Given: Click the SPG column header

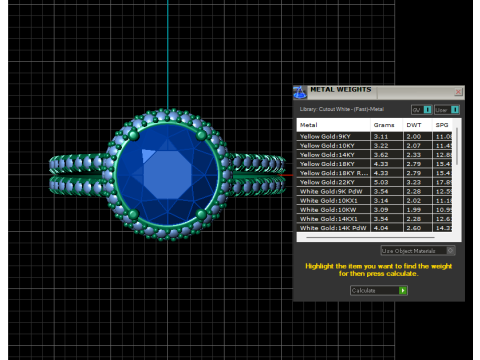Looking at the screenshot, I should pos(442,125).
